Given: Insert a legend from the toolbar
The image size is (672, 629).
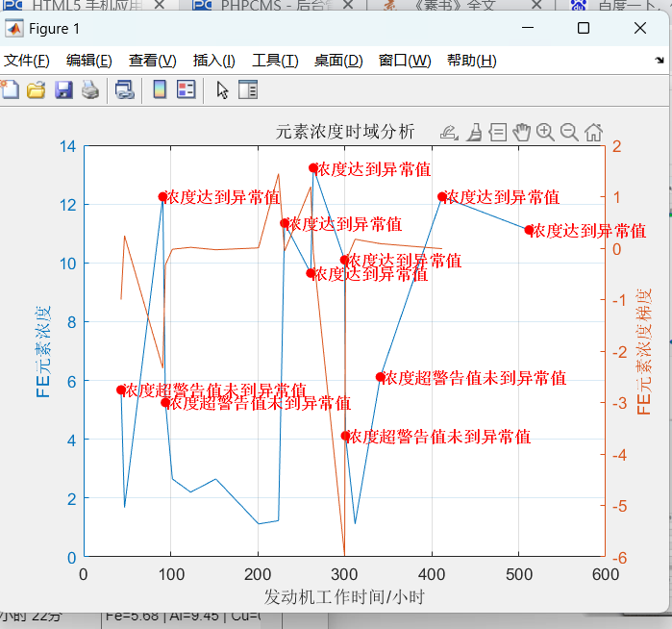Looking at the screenshot, I should (187, 90).
